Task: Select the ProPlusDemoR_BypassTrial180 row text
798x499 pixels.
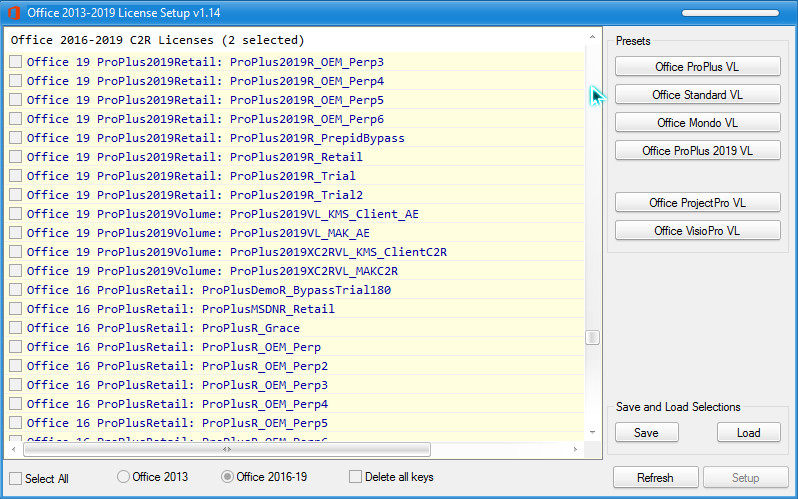Action: pyautogui.click(x=209, y=290)
